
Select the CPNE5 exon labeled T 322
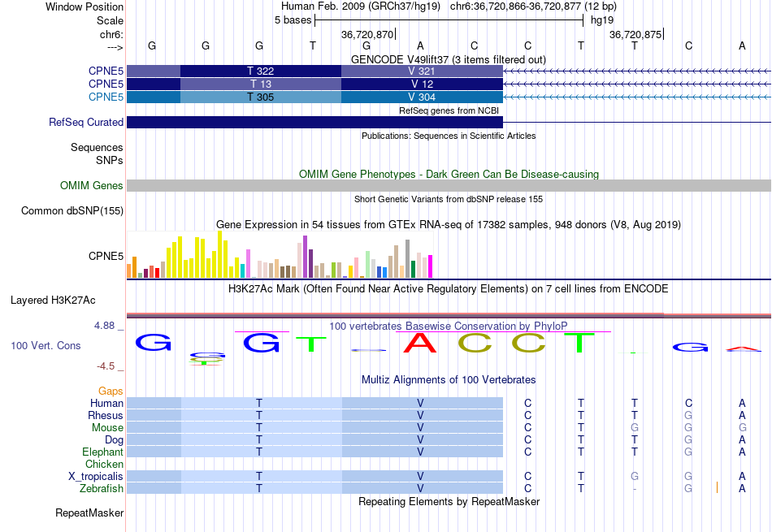coord(261,71)
